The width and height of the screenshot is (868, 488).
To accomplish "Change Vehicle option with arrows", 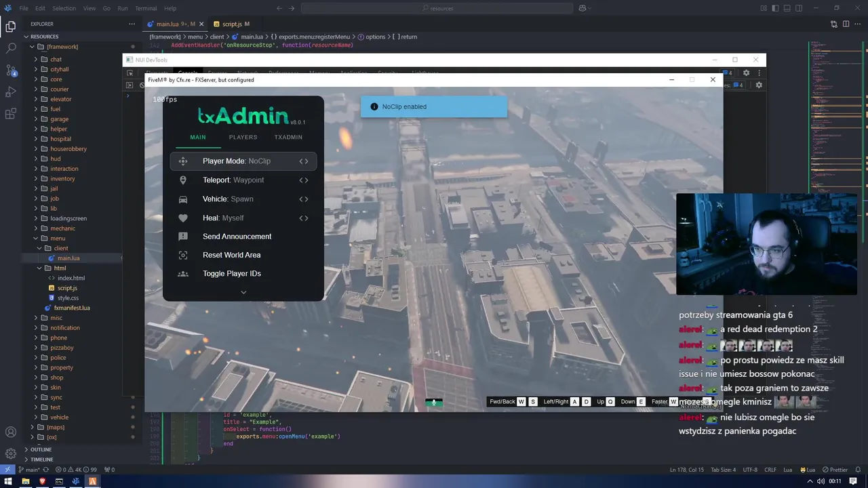I will click(304, 199).
